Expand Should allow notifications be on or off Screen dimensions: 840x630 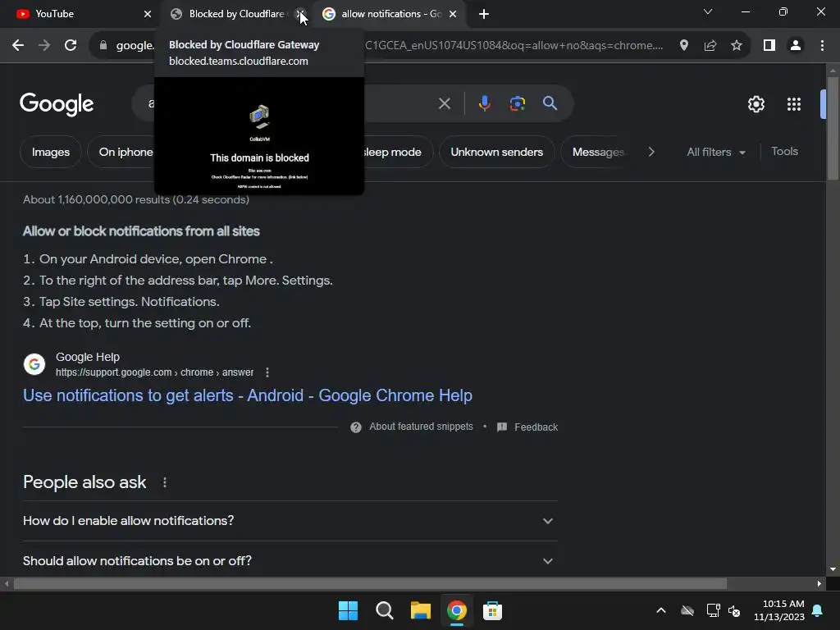point(290,561)
